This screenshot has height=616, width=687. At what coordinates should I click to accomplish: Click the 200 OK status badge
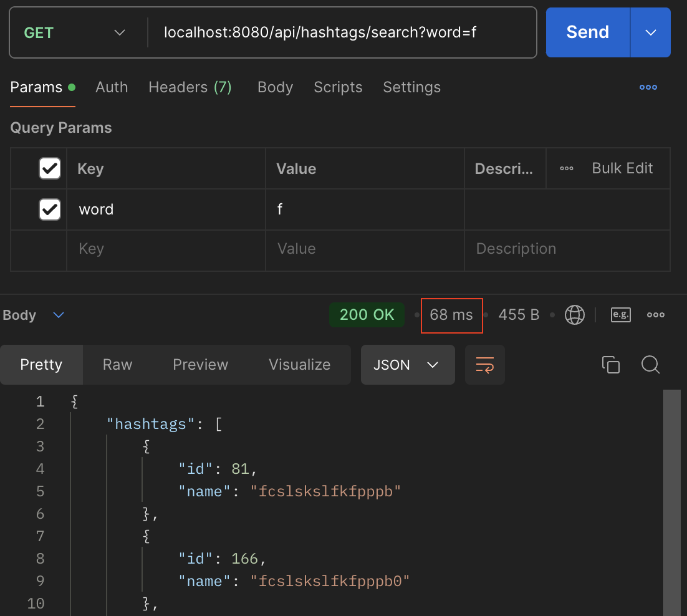point(367,315)
